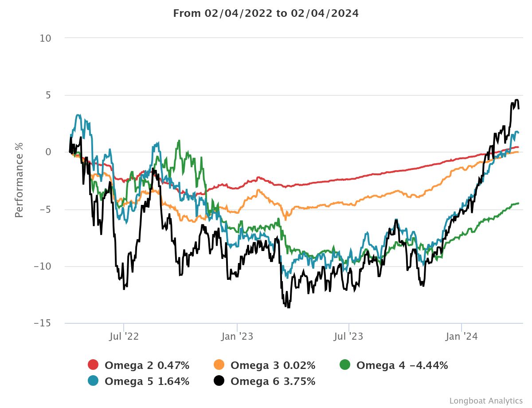This screenshot has width=532, height=408.
Task: Click the chart title date range
Action: tap(266, 13)
